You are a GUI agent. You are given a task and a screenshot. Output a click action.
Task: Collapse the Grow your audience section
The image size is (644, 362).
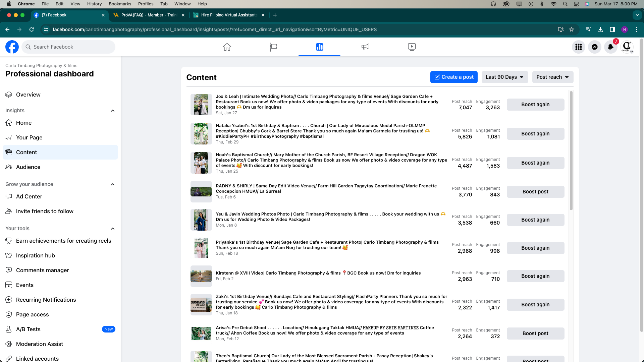pyautogui.click(x=113, y=184)
